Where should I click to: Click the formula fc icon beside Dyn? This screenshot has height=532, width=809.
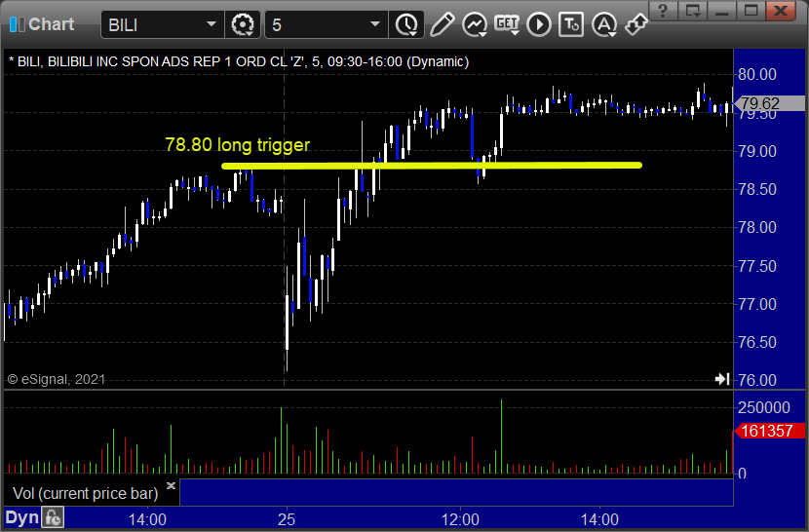tap(53, 517)
